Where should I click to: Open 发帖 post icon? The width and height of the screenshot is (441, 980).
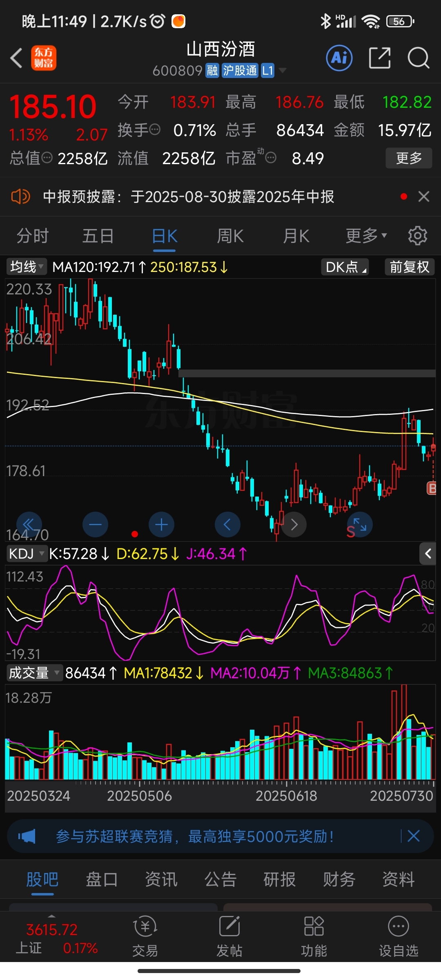click(x=229, y=937)
